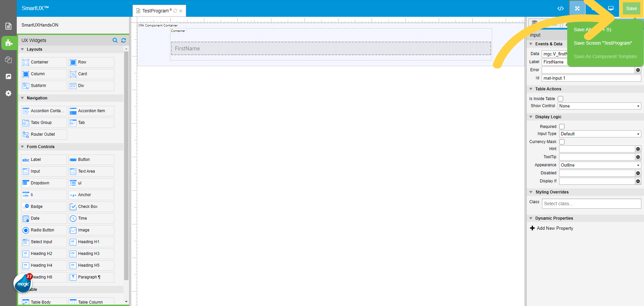
Task: Toggle the Currency Mask checkbox
Action: (562, 142)
